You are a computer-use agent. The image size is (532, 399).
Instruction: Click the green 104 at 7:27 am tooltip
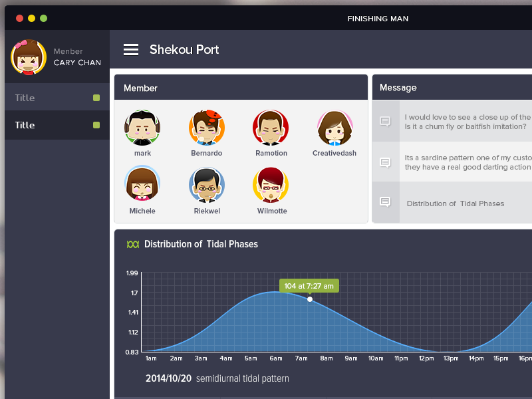pyautogui.click(x=309, y=286)
